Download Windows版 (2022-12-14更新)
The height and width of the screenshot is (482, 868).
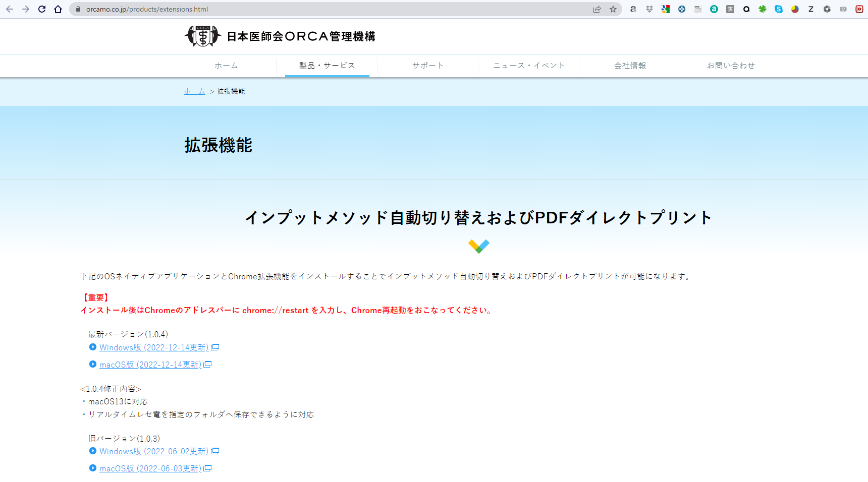(154, 347)
